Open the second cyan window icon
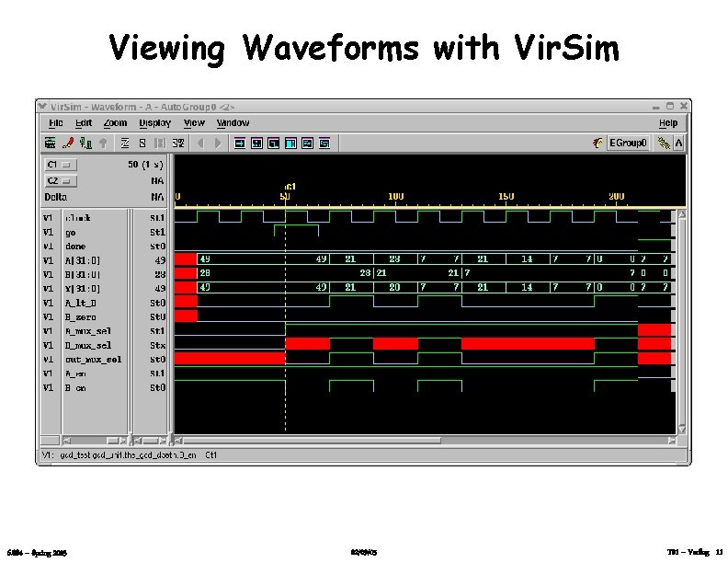Viewport: 728px width, 563px height. 256,144
